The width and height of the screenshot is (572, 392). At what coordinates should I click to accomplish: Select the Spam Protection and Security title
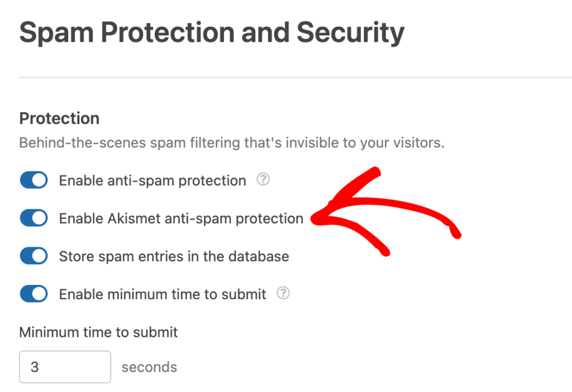pos(211,32)
